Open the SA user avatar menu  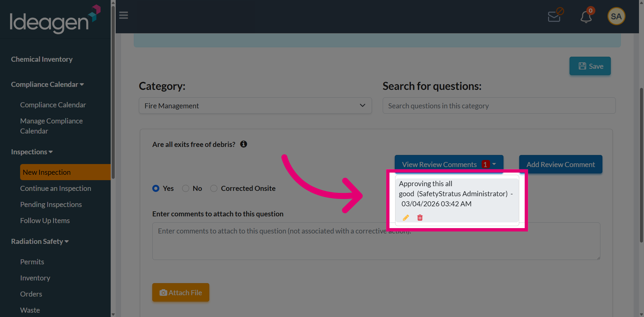(616, 16)
